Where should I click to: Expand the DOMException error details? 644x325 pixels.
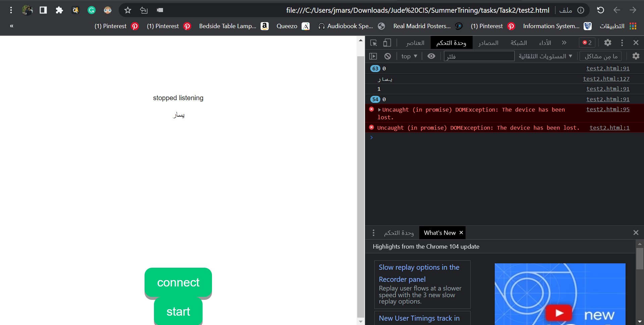click(380, 110)
